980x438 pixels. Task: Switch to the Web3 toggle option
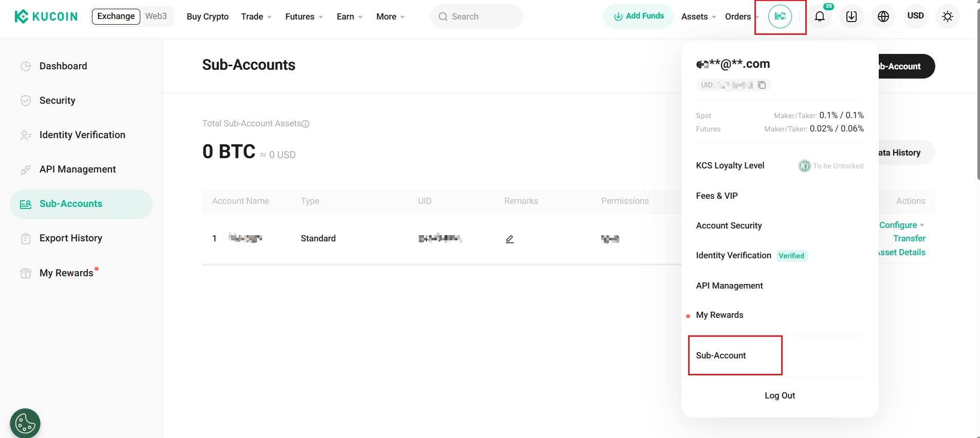156,16
